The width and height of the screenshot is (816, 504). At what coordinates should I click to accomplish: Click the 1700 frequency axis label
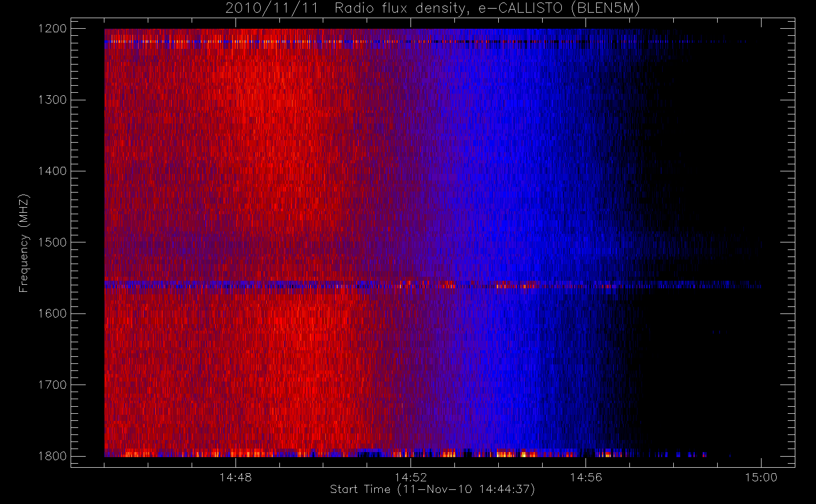[x=52, y=385]
